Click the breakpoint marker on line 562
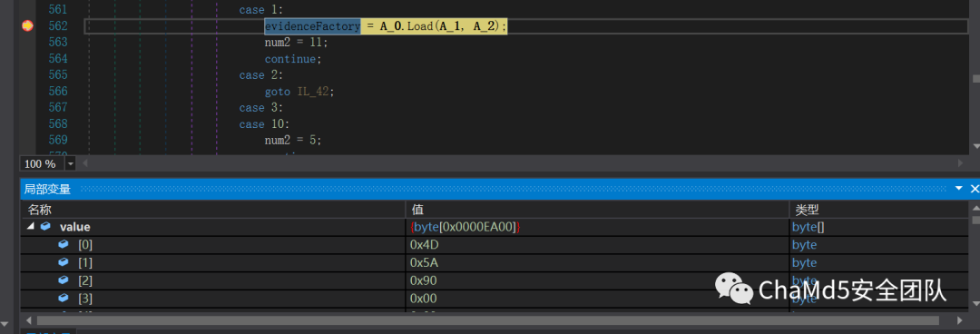Viewport: 980px width, 334px height. click(27, 25)
